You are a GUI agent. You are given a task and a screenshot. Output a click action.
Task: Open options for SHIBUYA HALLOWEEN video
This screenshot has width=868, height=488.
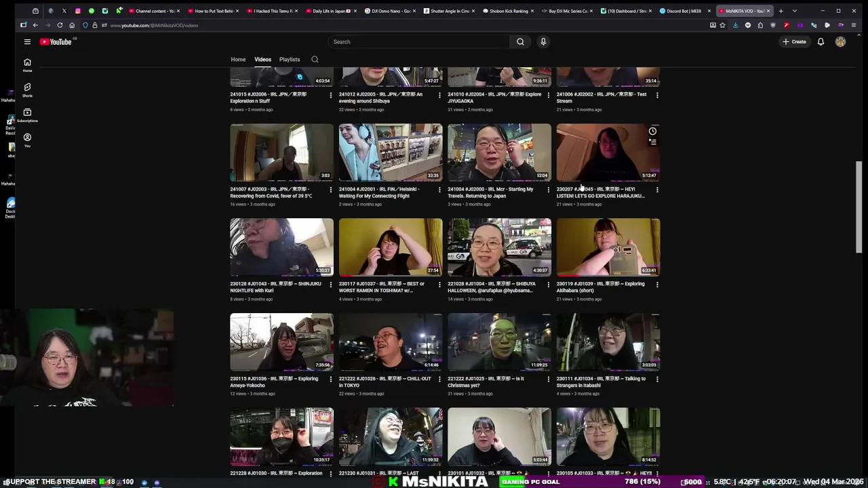549,285
